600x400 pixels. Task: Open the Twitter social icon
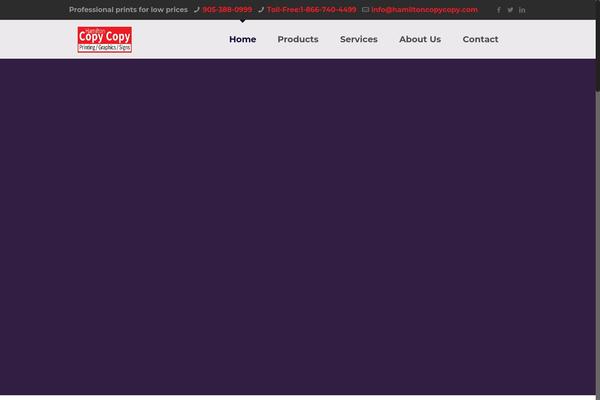(510, 10)
